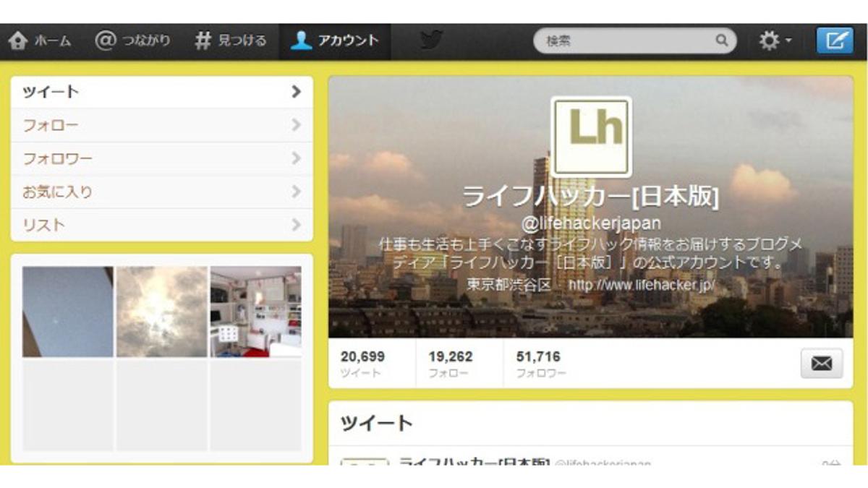Open the 見つける discover tab
Image resolution: width=868 pixels, height=488 pixels.
[x=231, y=41]
